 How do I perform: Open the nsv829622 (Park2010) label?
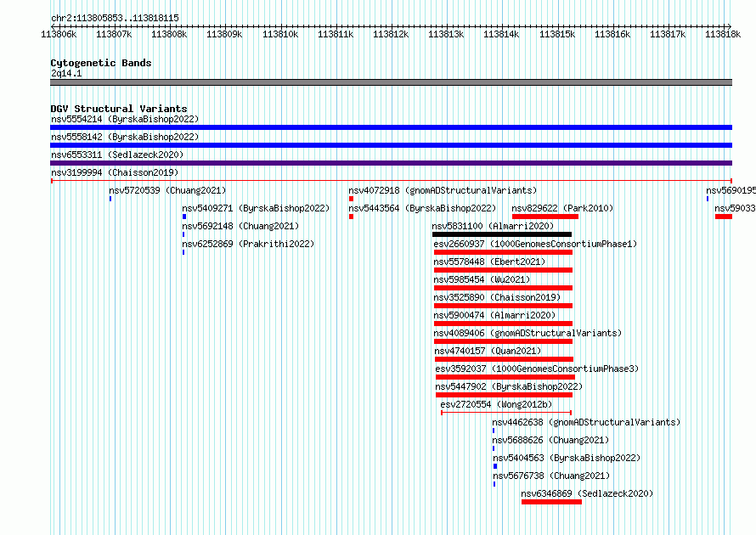pos(562,208)
